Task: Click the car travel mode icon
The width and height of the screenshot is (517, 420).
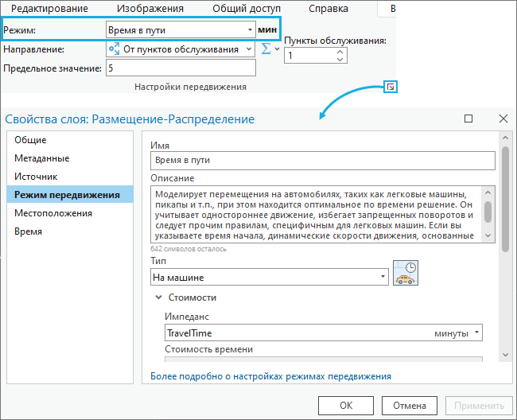Action: point(406,273)
